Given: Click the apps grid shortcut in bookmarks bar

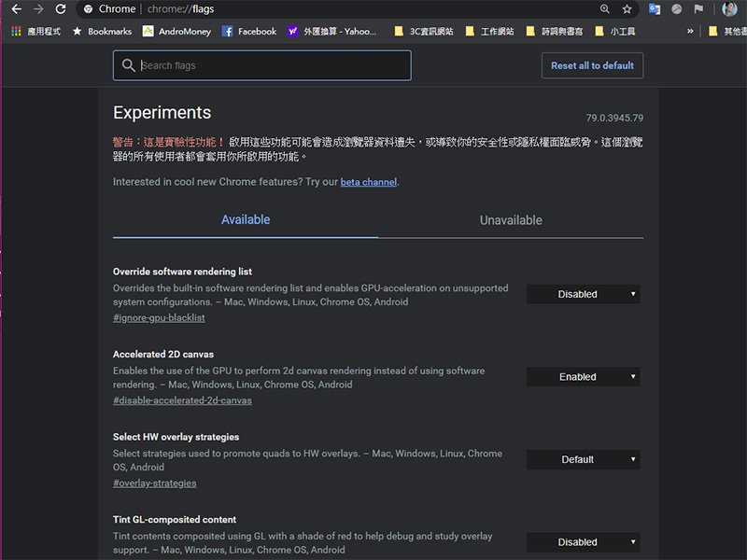Looking at the screenshot, I should point(35,31).
